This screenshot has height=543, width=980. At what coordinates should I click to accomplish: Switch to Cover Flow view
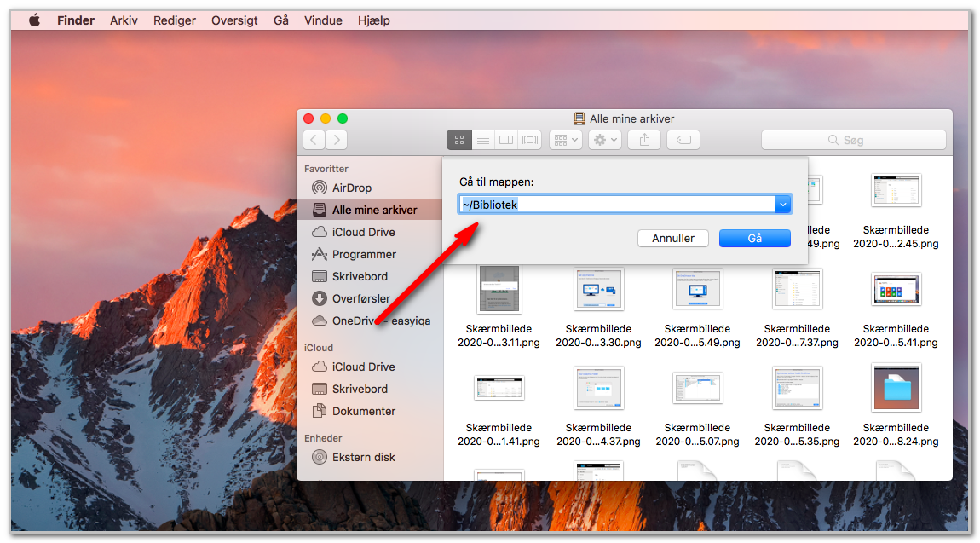530,140
